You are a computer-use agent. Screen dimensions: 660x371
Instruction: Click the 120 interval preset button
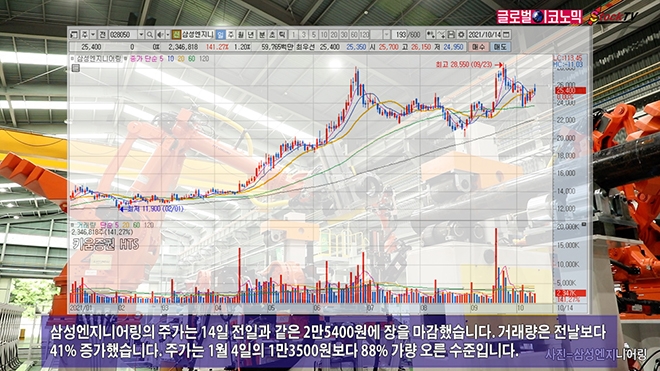click(365, 35)
